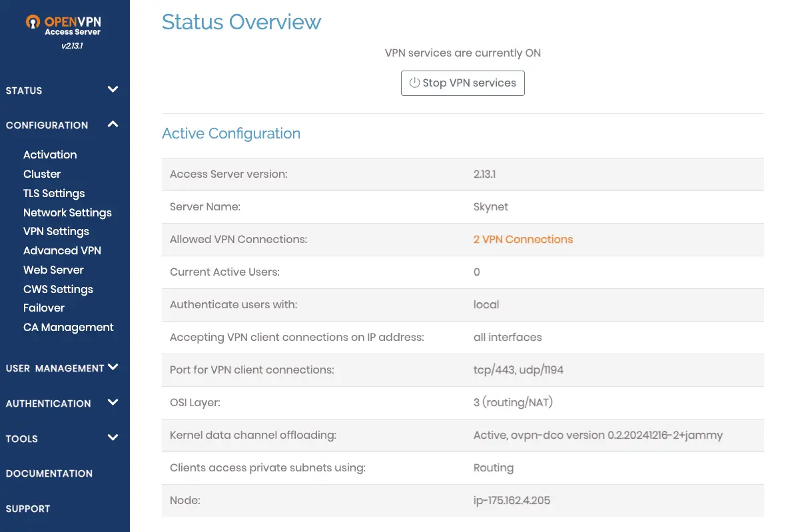This screenshot has height=532, width=794.
Task: Go to the Cluster page
Action: pyautogui.click(x=42, y=174)
